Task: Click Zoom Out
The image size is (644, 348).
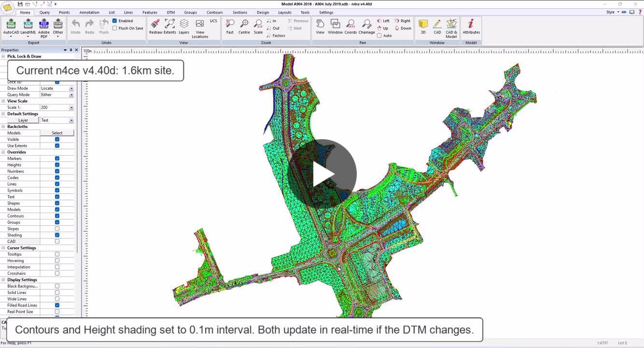Action: [273, 29]
